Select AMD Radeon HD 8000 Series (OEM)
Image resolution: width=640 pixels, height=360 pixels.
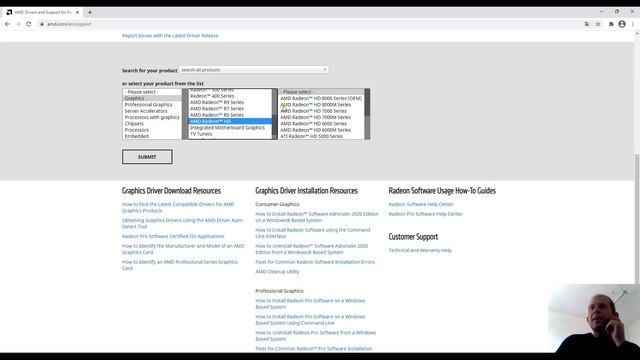pos(321,98)
